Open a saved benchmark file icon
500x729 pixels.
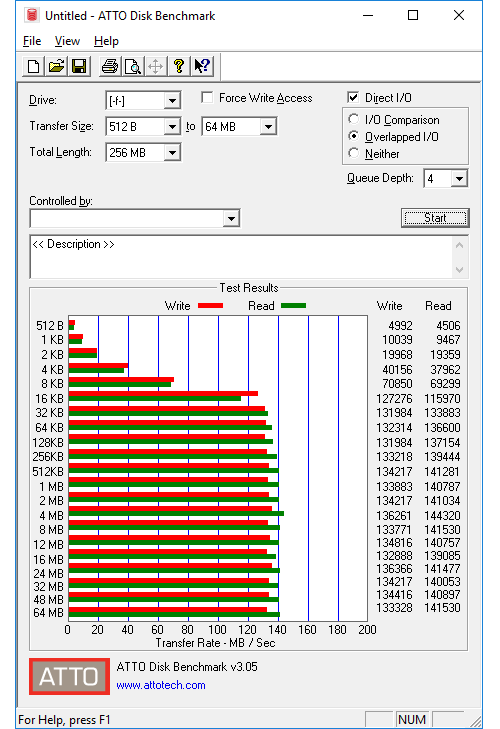(57, 66)
